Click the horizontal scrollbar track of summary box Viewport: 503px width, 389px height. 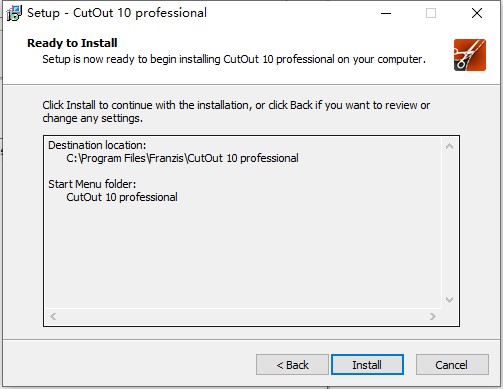[x=243, y=316]
